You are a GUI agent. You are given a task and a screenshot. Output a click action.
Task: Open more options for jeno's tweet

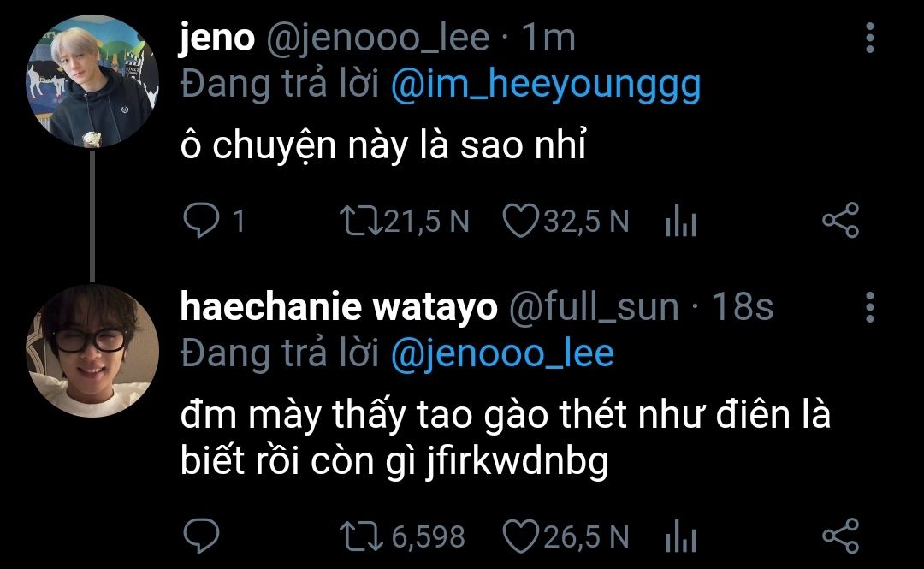point(870,39)
